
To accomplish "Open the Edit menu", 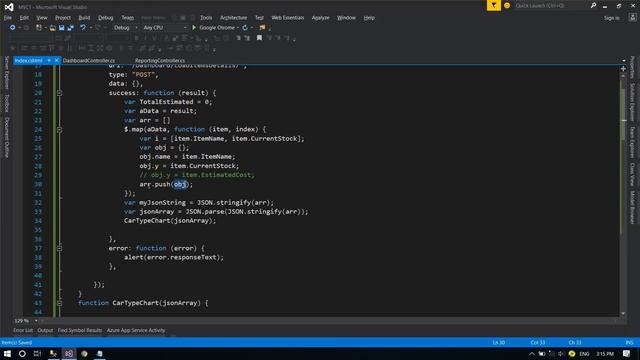I will (x=24, y=18).
